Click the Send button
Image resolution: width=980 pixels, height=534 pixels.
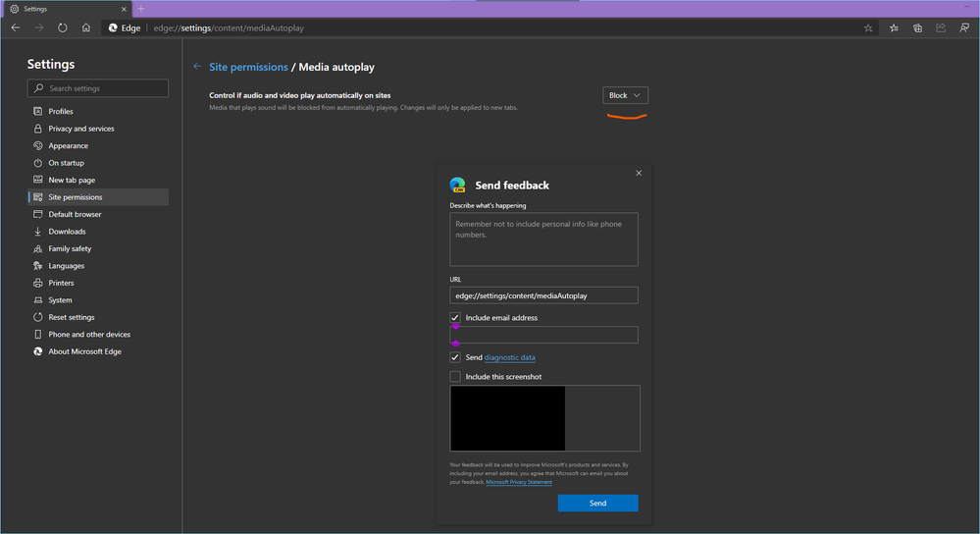point(598,503)
